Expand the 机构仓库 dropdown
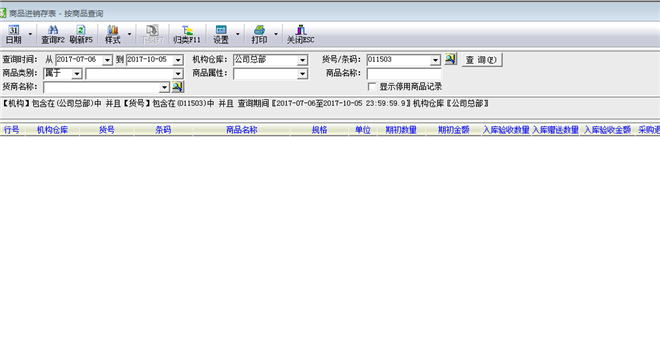 302,60
